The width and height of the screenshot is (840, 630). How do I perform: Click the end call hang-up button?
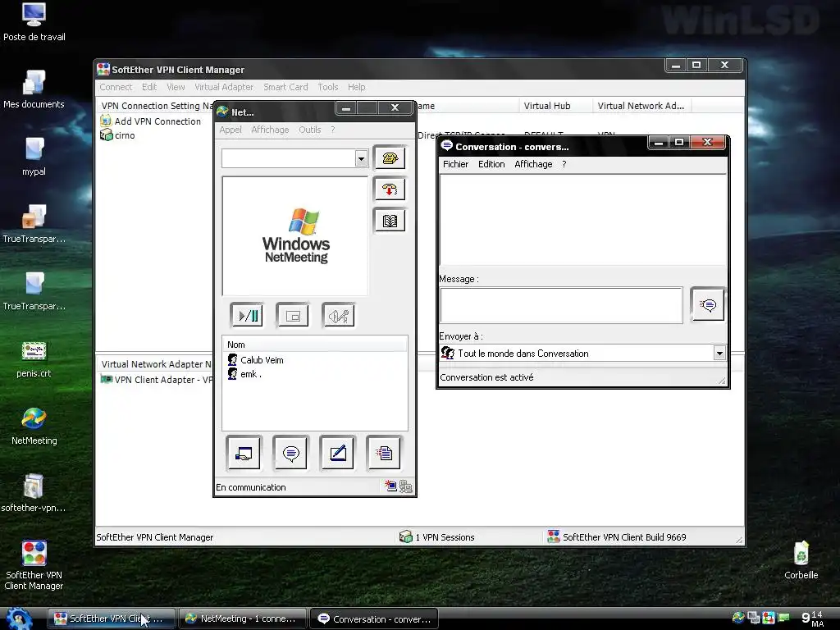390,189
